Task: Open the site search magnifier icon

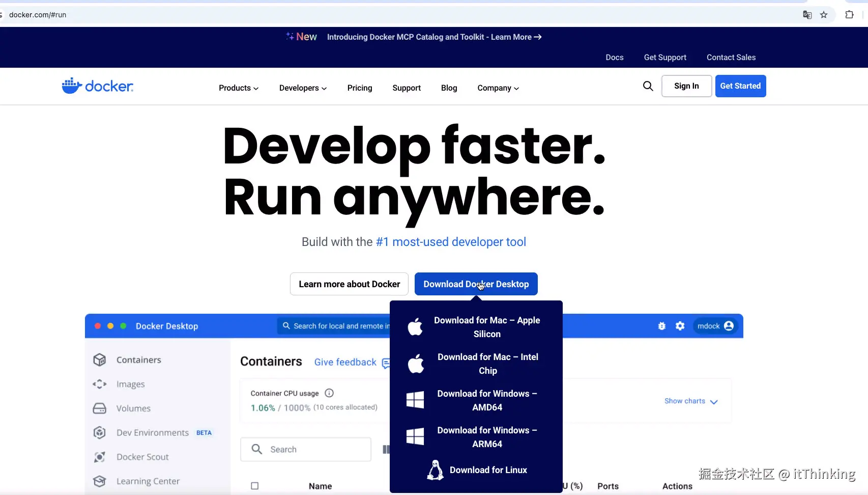Action: pyautogui.click(x=648, y=86)
